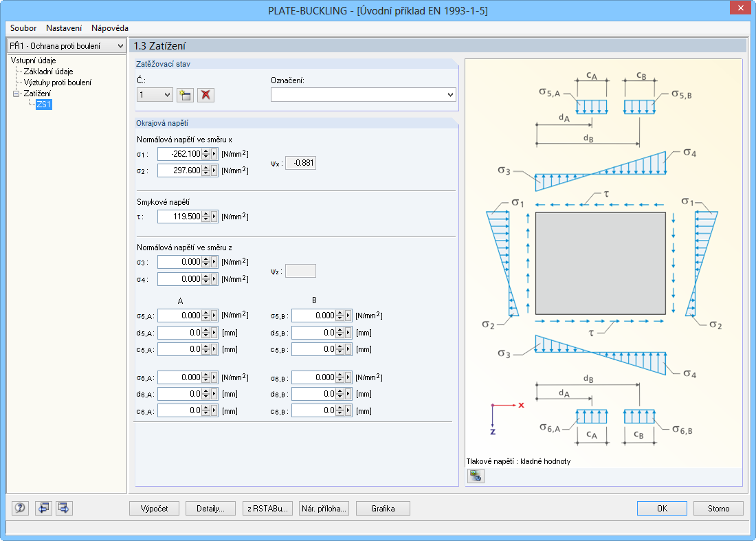This screenshot has width=756, height=541.
Task: Click the c6,B width input field
Action: pyautogui.click(x=314, y=411)
